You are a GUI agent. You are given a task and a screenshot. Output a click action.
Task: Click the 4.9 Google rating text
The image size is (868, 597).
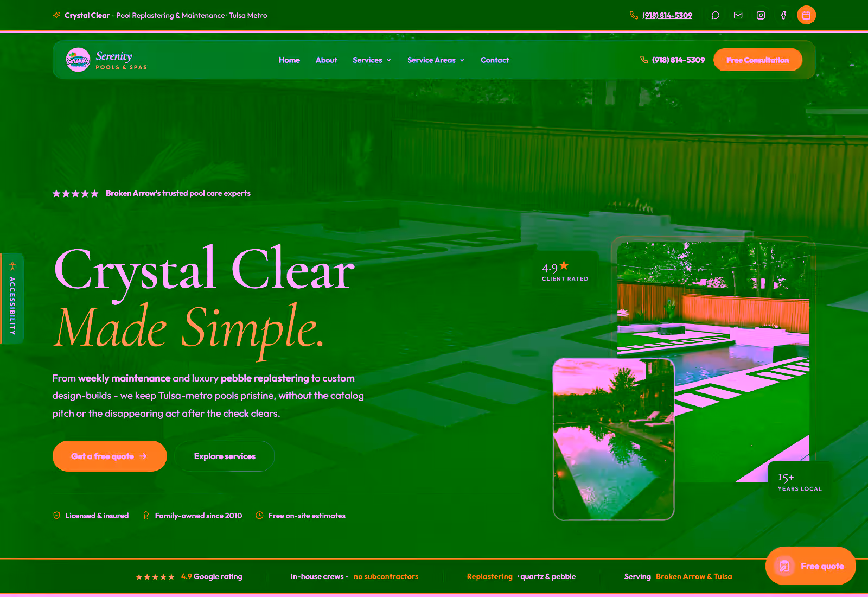[212, 576]
